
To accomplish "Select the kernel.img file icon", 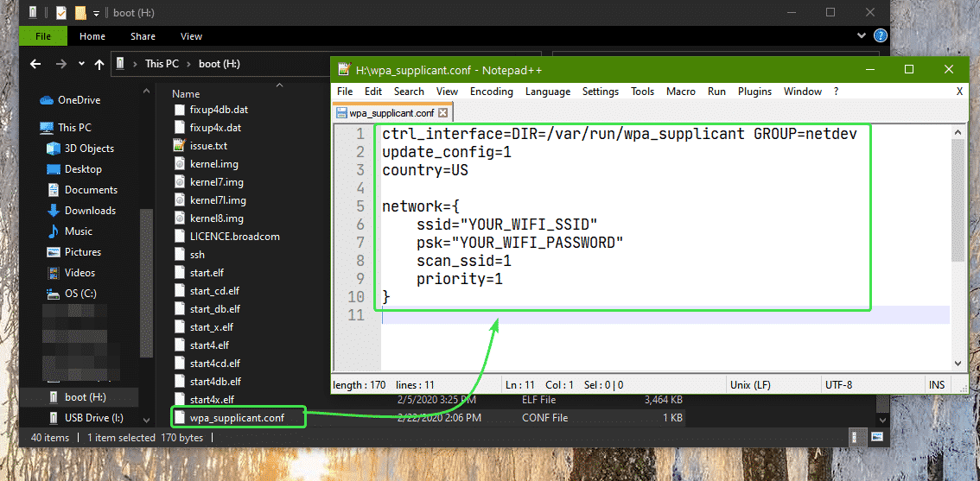I will point(179,164).
